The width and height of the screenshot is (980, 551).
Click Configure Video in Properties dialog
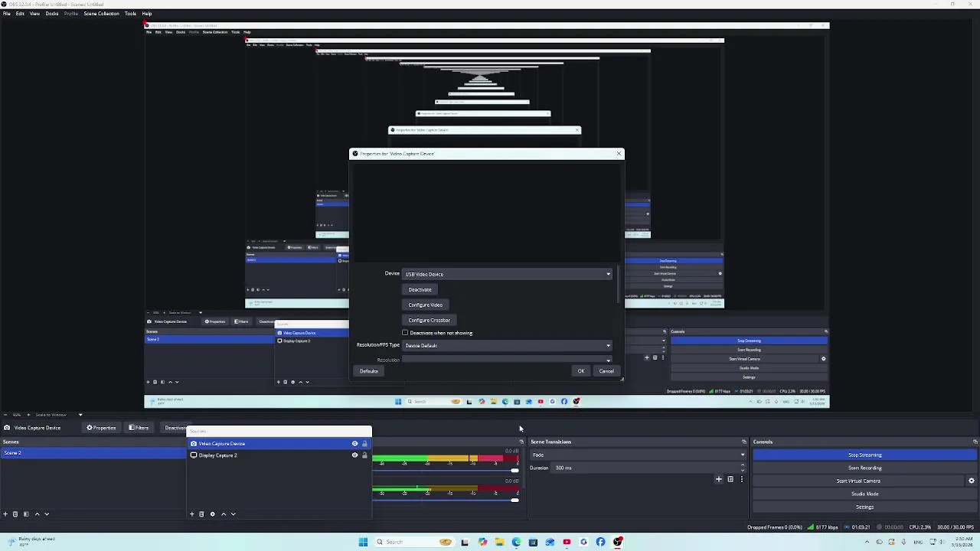click(425, 305)
